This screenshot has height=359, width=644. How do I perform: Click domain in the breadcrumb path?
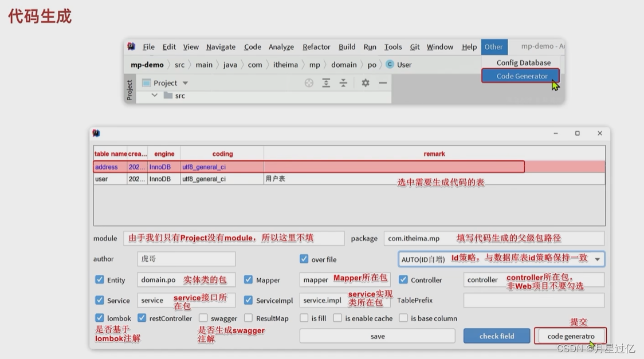344,65
